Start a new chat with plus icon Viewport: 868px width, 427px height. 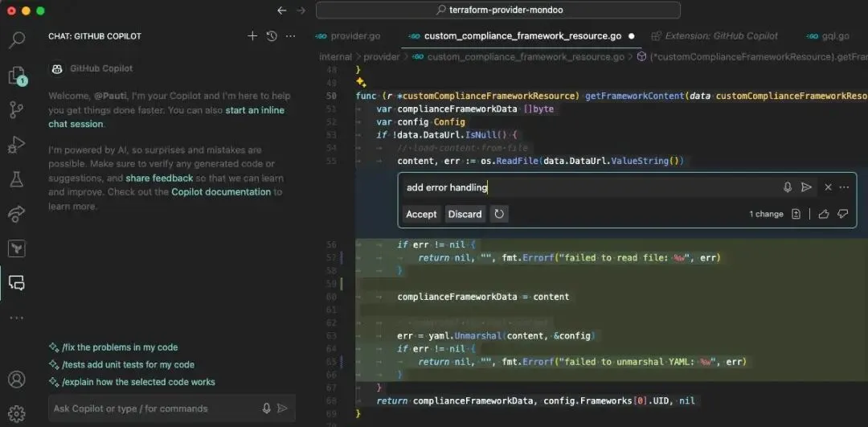(252, 36)
